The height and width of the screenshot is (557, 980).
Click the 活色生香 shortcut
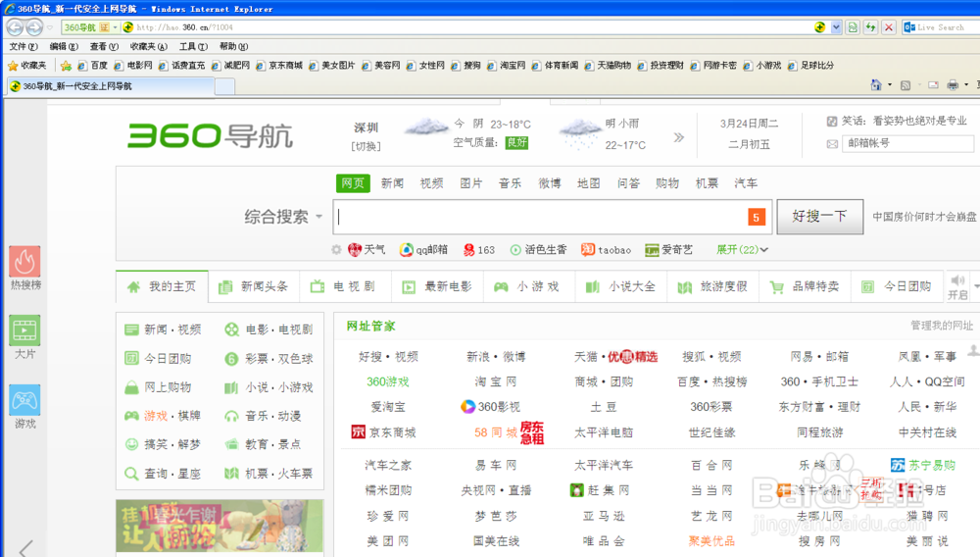(537, 249)
